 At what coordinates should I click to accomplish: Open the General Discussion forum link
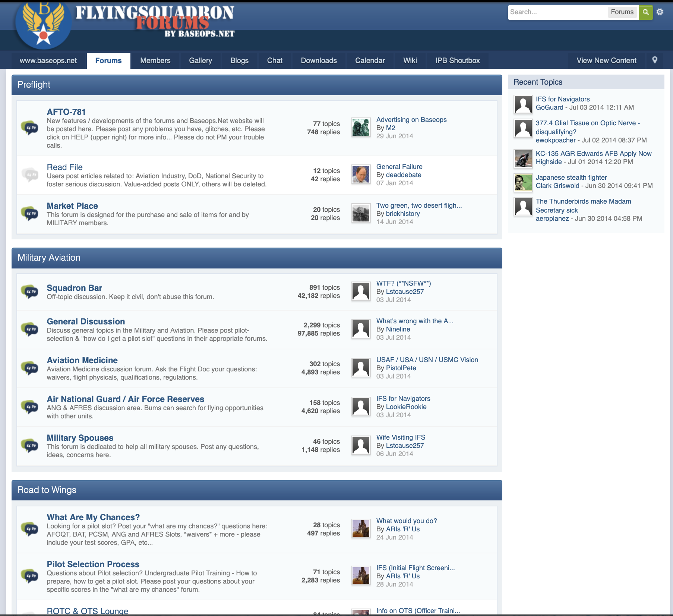click(86, 321)
